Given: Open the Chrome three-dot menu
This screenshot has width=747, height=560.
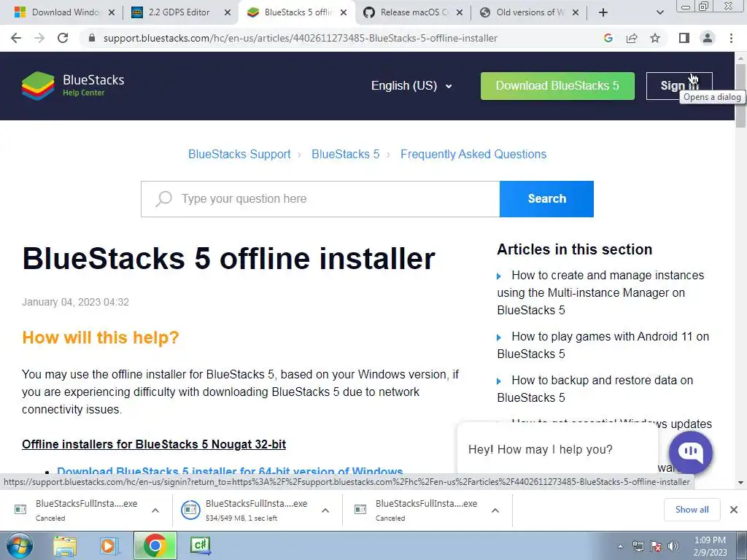Looking at the screenshot, I should 731,38.
